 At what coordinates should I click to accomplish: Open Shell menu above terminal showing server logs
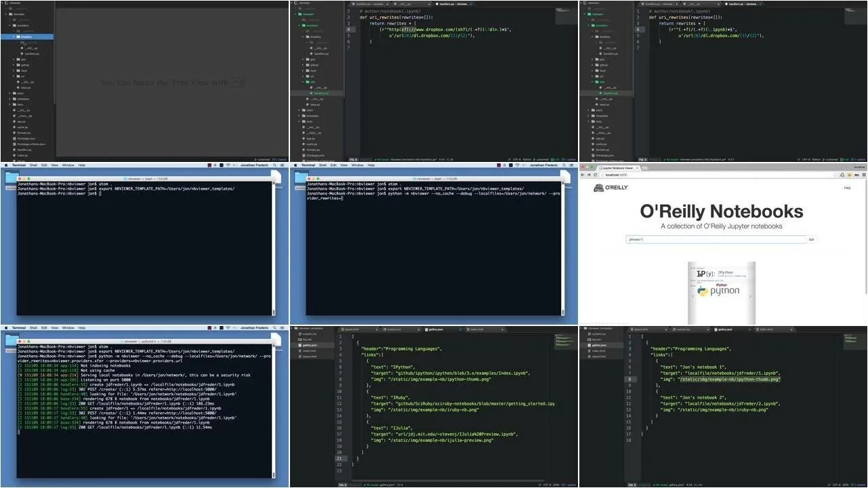(33, 327)
